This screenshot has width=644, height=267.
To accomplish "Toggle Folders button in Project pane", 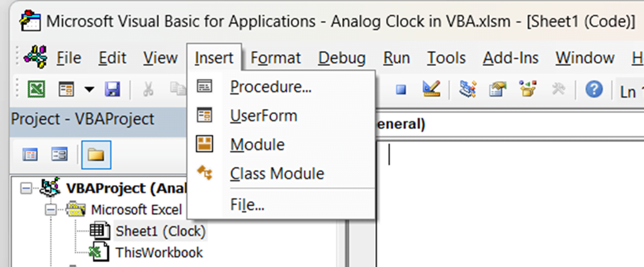I will point(96,155).
